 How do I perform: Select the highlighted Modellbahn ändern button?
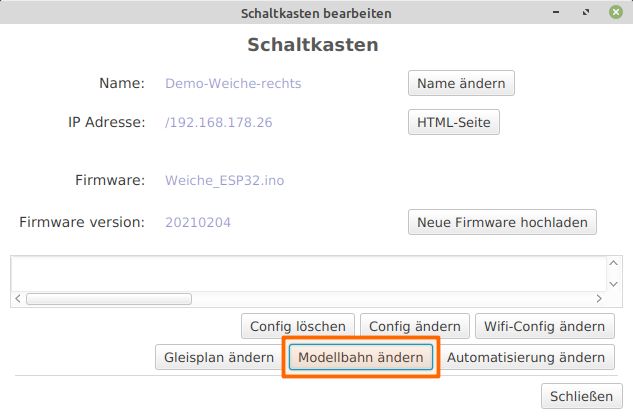coord(361,357)
